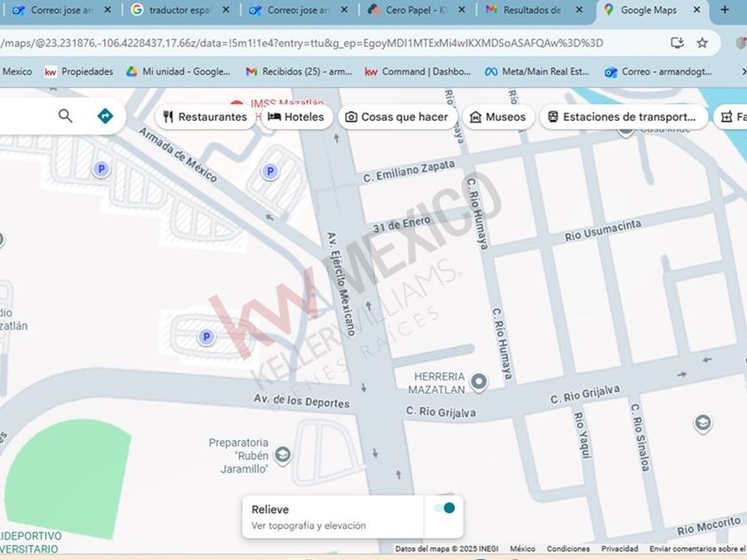This screenshot has height=560, width=747.
Task: Filter map by Hoteles
Action: tap(295, 116)
